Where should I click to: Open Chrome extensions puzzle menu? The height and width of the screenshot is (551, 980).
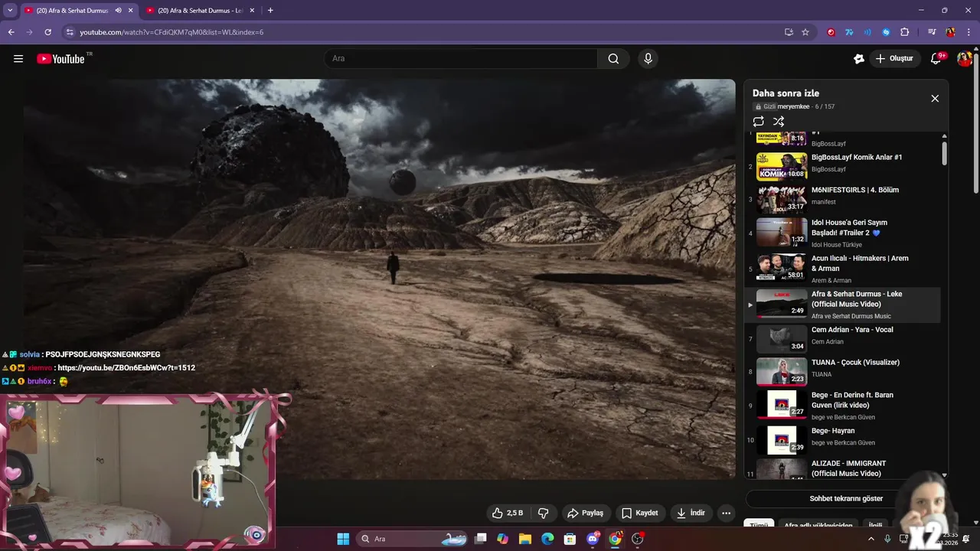click(x=904, y=32)
